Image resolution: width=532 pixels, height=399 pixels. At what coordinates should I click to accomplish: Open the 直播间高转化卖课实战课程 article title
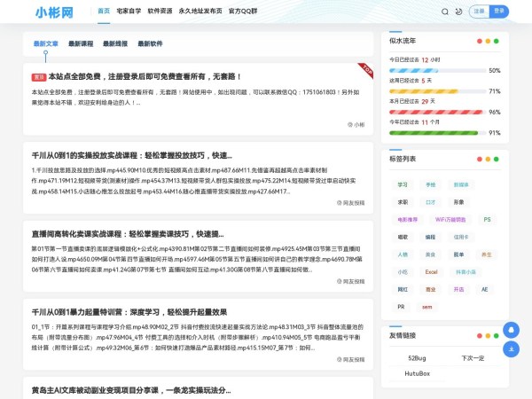point(128,234)
